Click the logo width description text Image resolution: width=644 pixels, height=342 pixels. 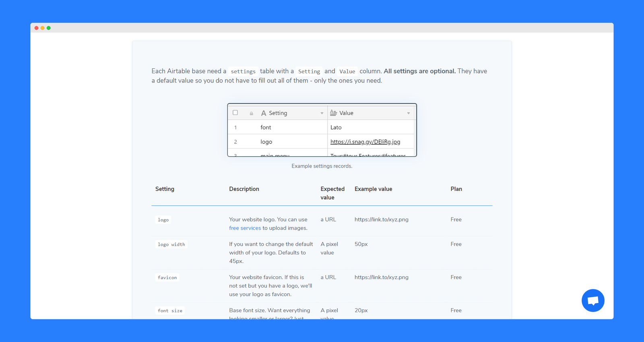click(271, 253)
